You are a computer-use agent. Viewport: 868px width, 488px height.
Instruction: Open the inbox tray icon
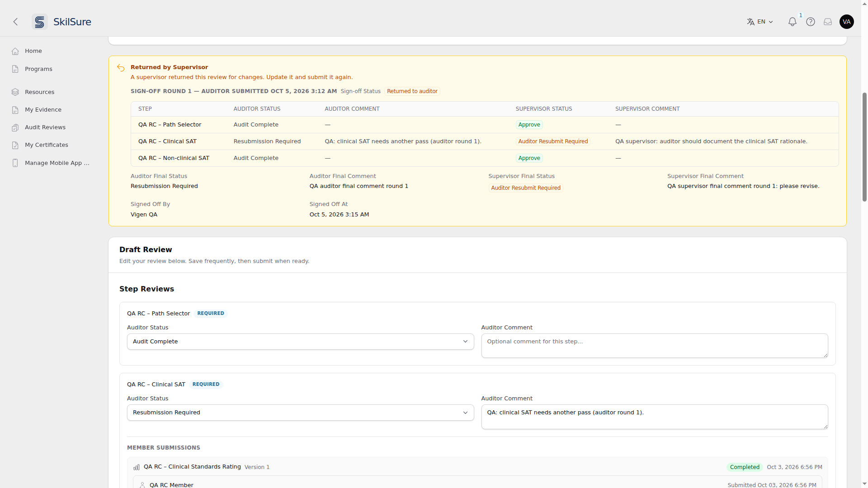828,22
